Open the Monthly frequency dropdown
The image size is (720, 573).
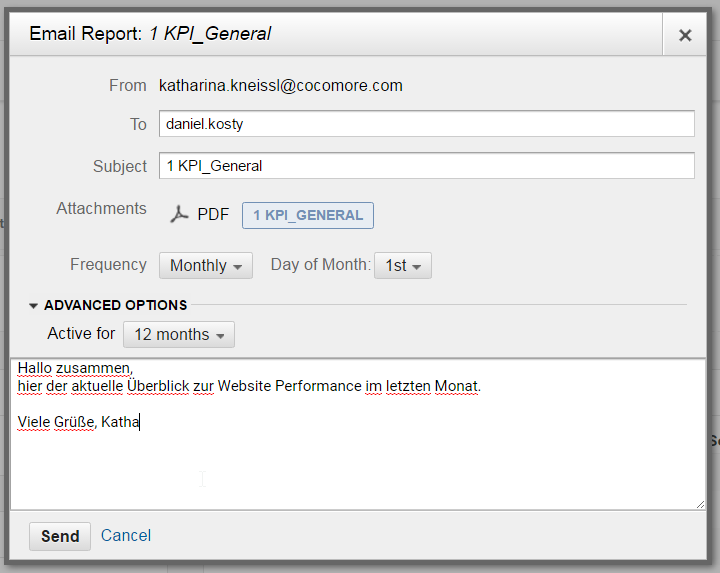click(206, 265)
